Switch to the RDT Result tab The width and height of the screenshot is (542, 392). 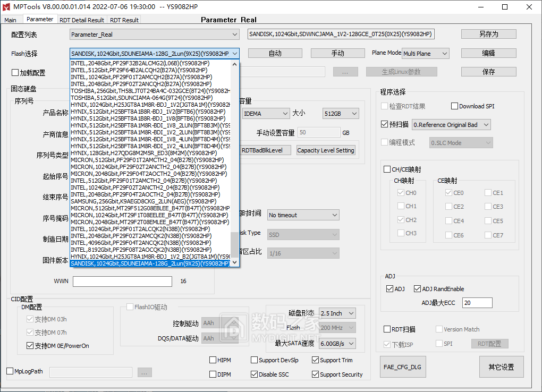pos(124,20)
